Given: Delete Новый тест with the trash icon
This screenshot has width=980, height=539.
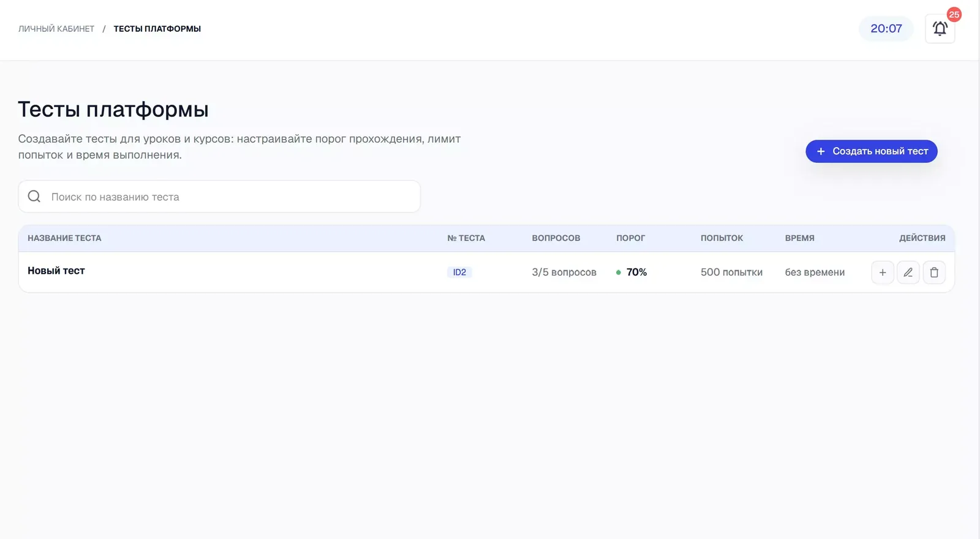Looking at the screenshot, I should click(x=934, y=273).
